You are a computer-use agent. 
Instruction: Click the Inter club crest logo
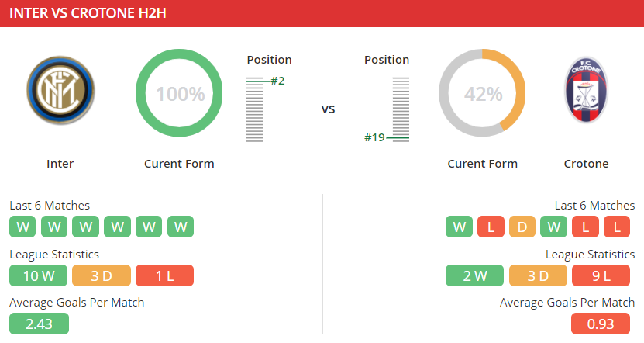coord(60,91)
